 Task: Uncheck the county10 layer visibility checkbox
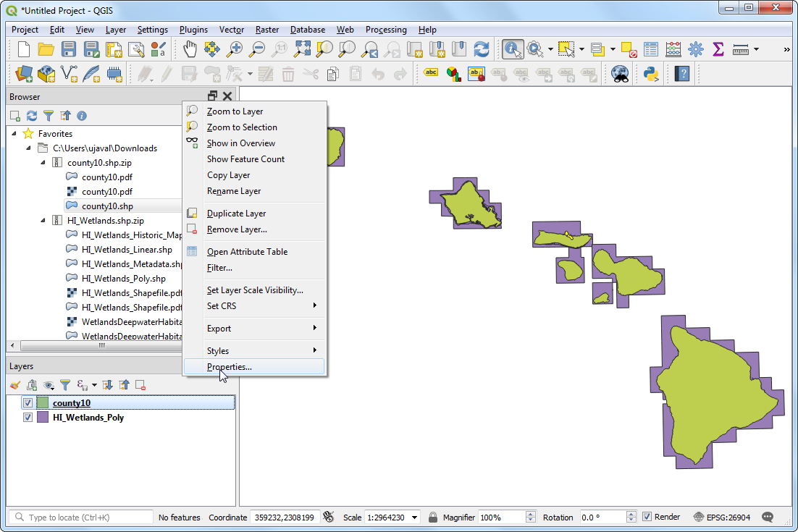(x=28, y=403)
